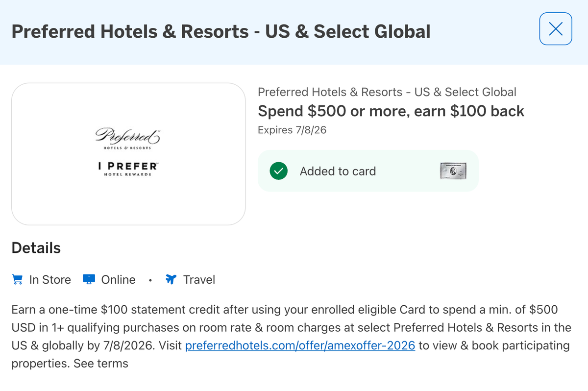Click the I Prefer Hotel Rewards logo
The height and width of the screenshot is (391, 588).
tap(128, 168)
